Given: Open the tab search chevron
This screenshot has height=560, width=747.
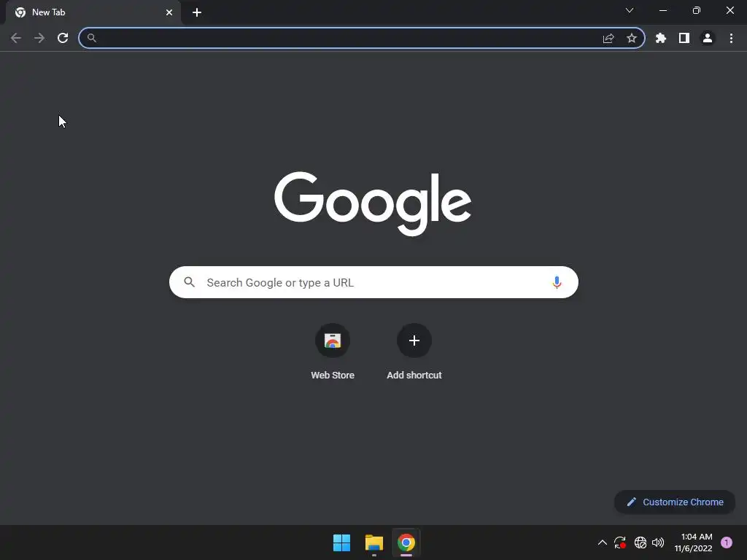Looking at the screenshot, I should 630,10.
